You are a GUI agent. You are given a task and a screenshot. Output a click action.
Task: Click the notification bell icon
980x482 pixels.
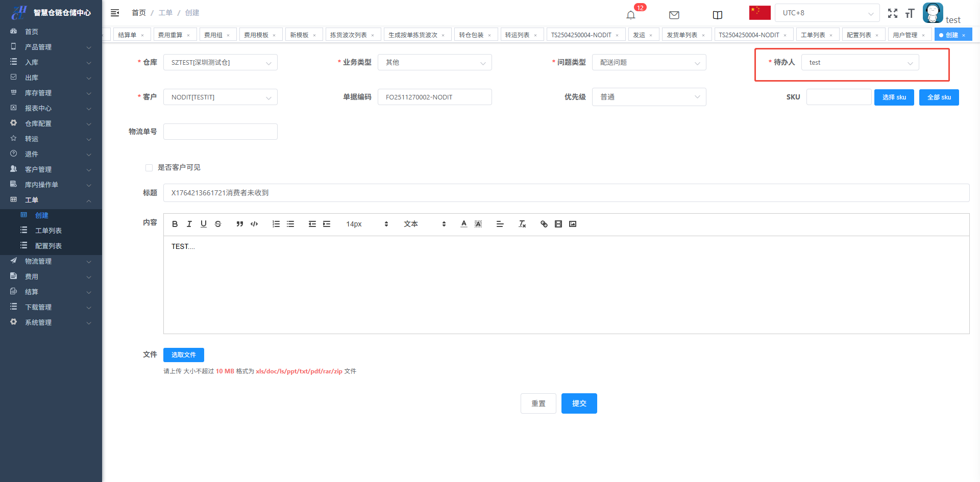click(631, 15)
